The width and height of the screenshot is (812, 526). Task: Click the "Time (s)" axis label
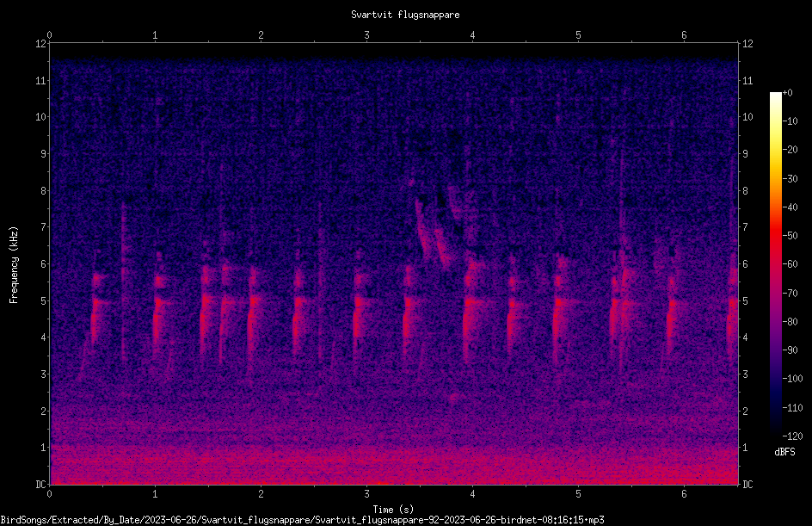point(393,510)
